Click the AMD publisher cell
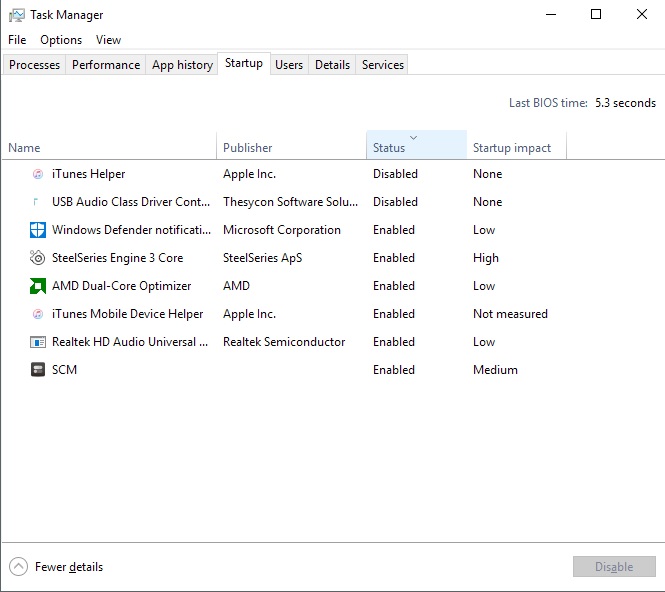This screenshot has width=665, height=592. [x=236, y=286]
